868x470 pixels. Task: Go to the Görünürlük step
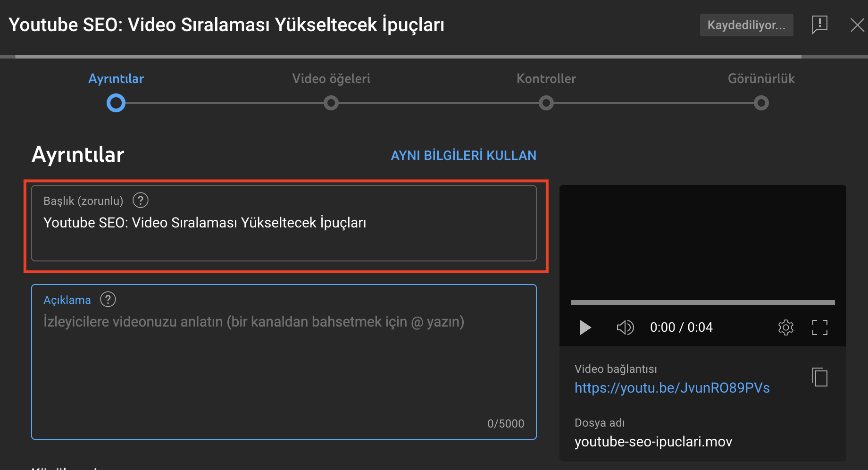click(x=761, y=79)
